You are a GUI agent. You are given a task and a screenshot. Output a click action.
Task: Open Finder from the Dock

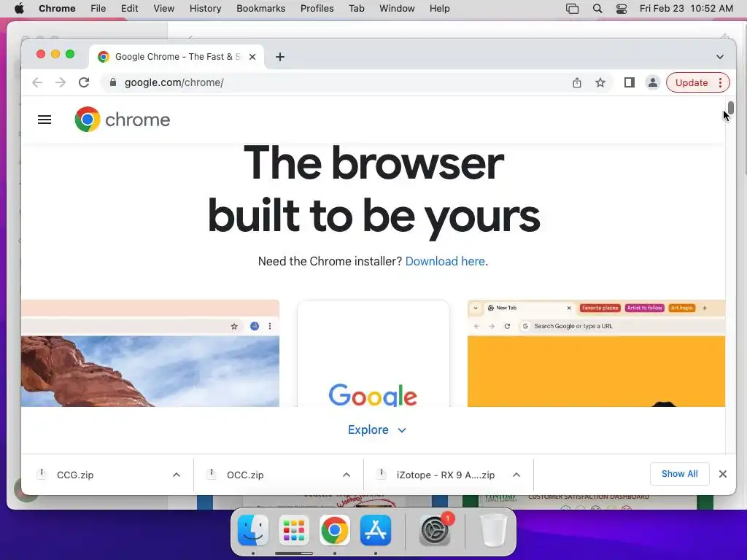click(x=253, y=530)
